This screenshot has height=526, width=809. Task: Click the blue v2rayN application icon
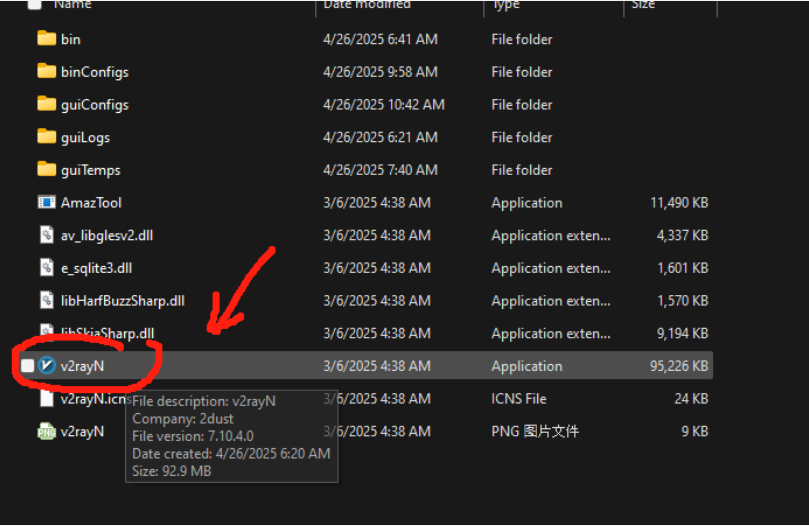pos(46,365)
